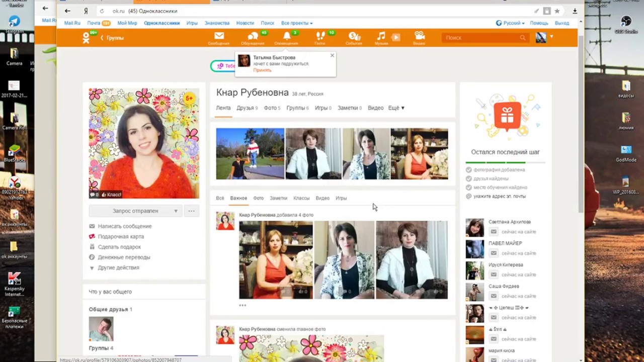Select the Заметки feed filter tab
This screenshot has width=644, height=362.
point(278,198)
